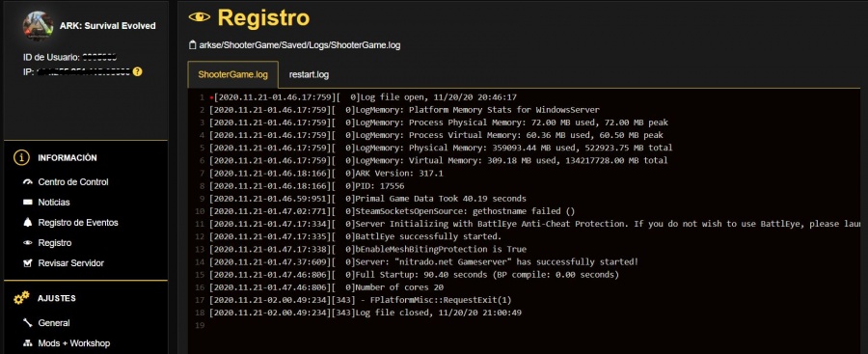Open Registro in the sidebar menu

[54, 243]
